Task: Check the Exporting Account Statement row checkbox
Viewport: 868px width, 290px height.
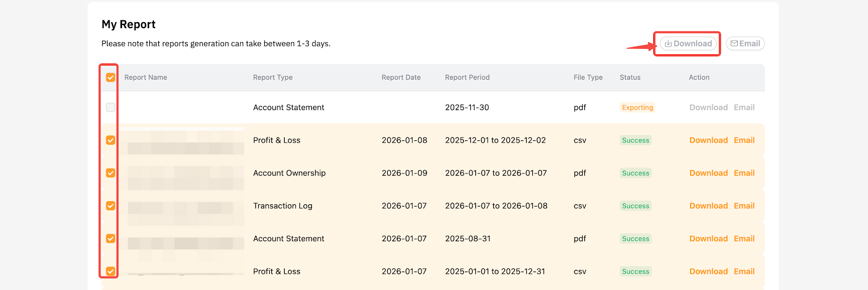Action: [111, 107]
